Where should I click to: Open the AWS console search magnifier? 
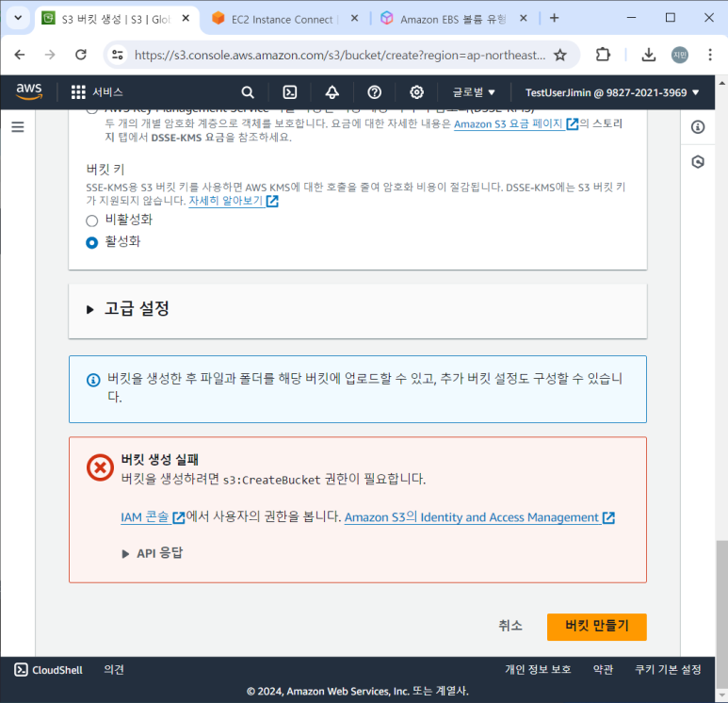point(248,92)
